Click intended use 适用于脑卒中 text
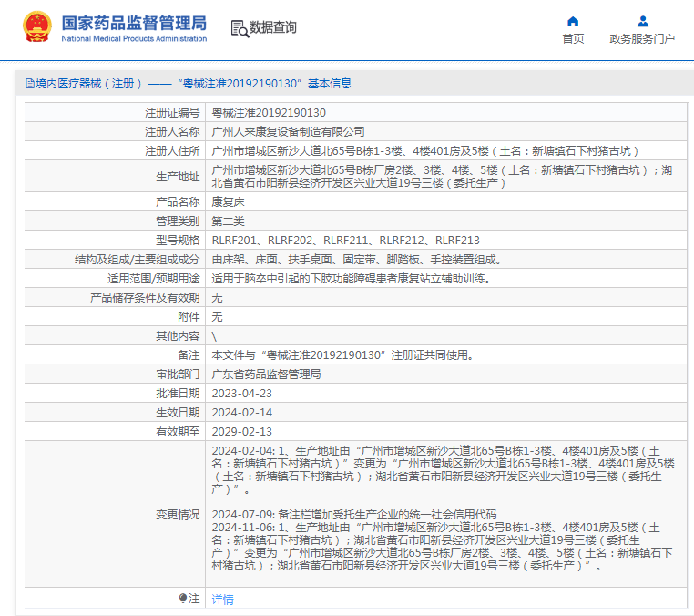The width and height of the screenshot is (694, 616). click(x=352, y=279)
